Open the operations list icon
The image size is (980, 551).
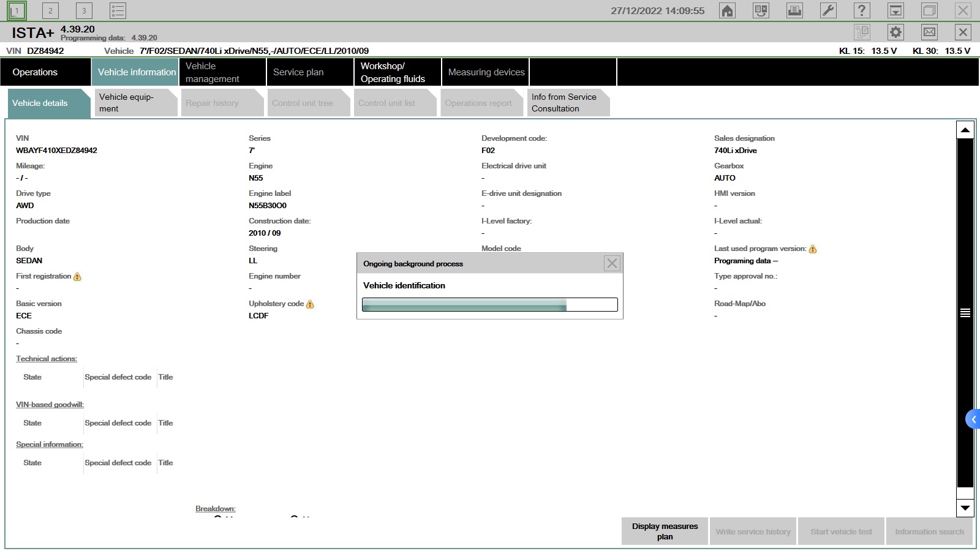click(118, 10)
